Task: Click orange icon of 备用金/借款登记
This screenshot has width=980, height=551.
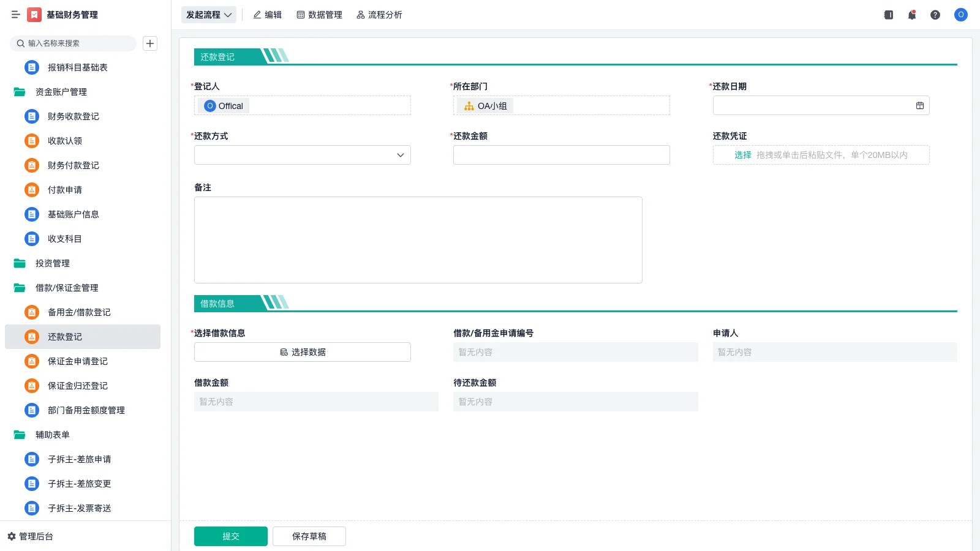Action: point(32,312)
